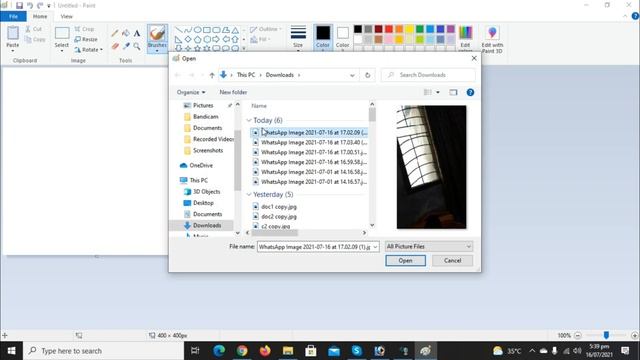Collapse the Yesterday (5) group
This screenshot has height=360, width=640.
[x=249, y=195]
